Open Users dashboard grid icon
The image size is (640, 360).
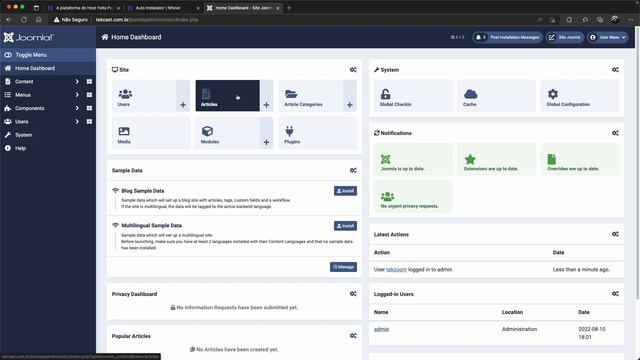coord(89,122)
